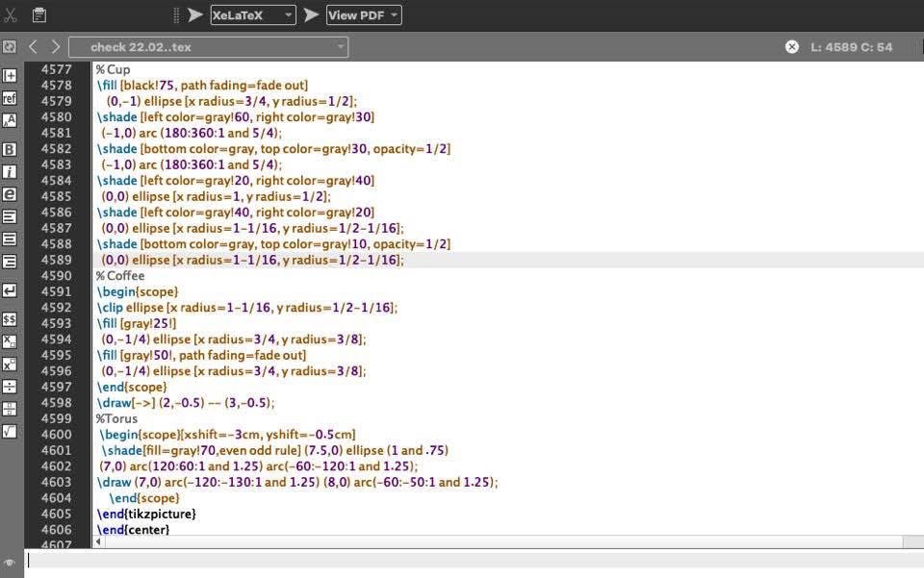Click '\end{tikzpicture}' line

click(146, 514)
